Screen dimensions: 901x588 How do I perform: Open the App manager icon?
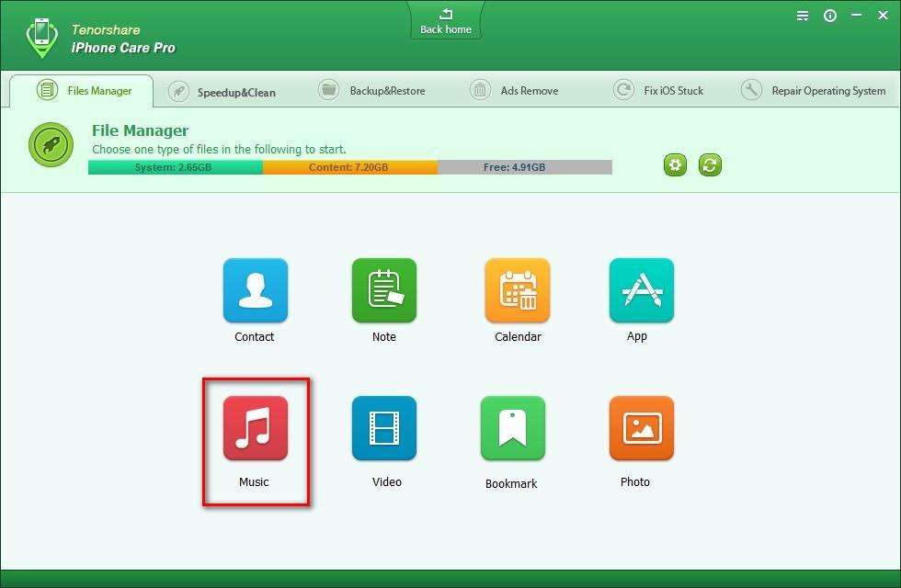click(642, 290)
